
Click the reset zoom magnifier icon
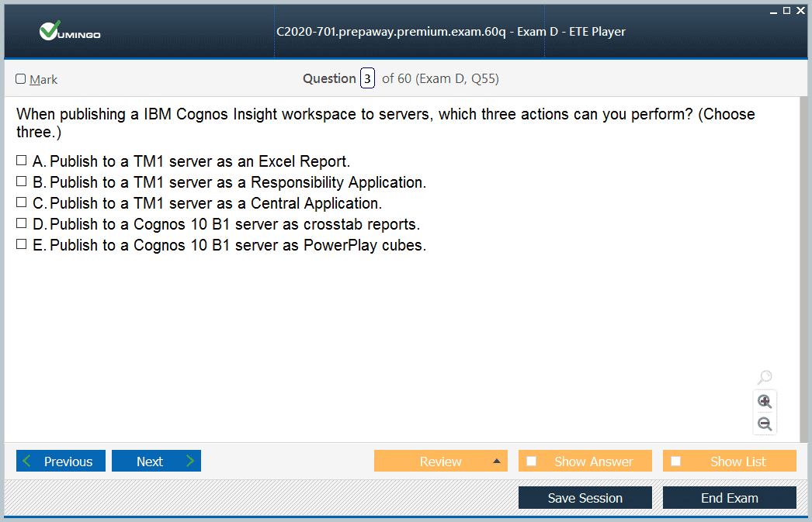pos(765,378)
